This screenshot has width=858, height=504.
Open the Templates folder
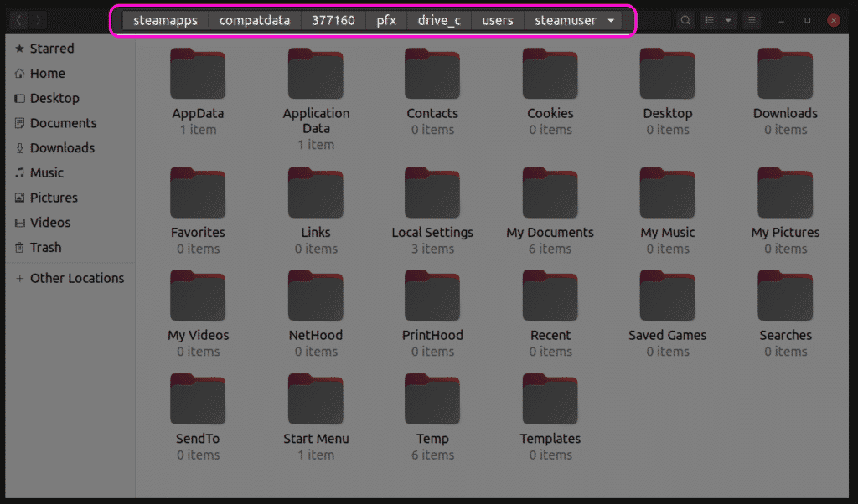click(550, 399)
